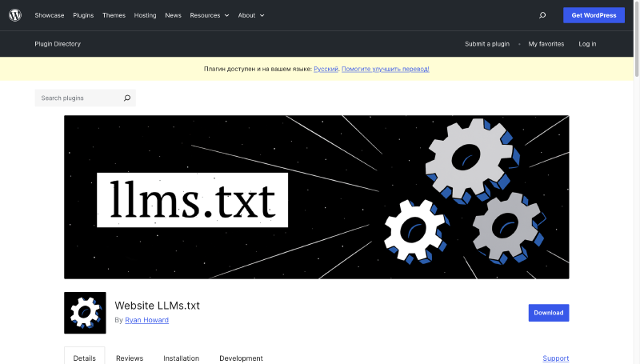Click the Ryan Howard author link
The image size is (640, 364).
[146, 320]
